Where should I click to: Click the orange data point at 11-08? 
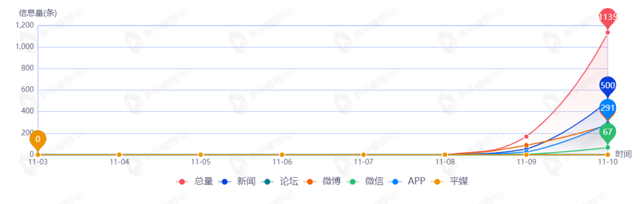445,155
